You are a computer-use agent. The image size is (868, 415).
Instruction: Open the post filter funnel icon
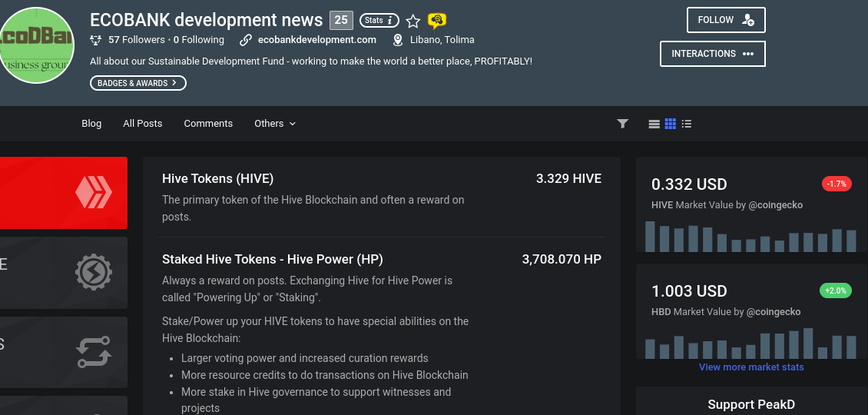click(x=623, y=124)
